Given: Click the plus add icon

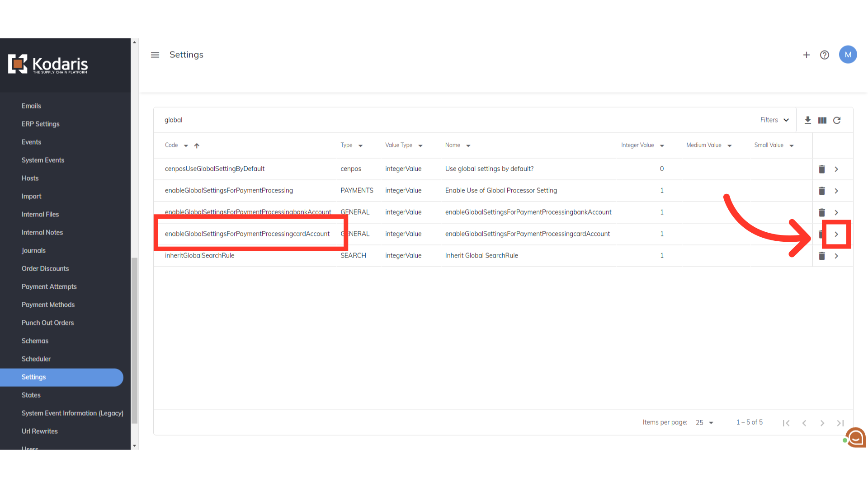Looking at the screenshot, I should (806, 55).
